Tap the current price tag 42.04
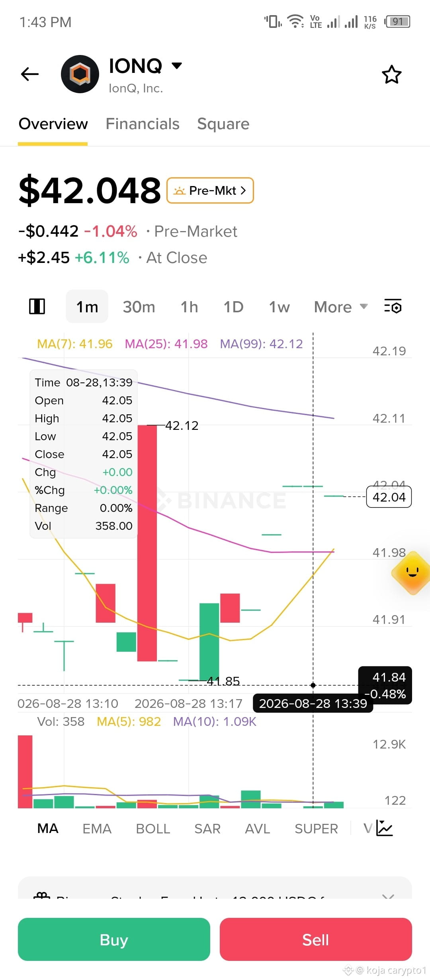Screen dimensions: 430x980 click(x=389, y=497)
